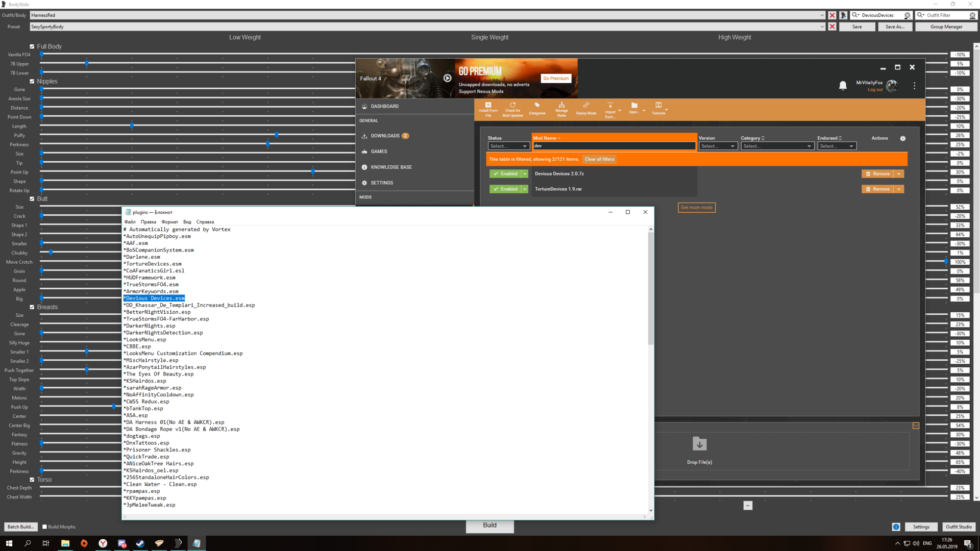Viewport: 980px width, 551px height.
Task: Adjust the 7B Upper slider handle
Action: (87, 63)
